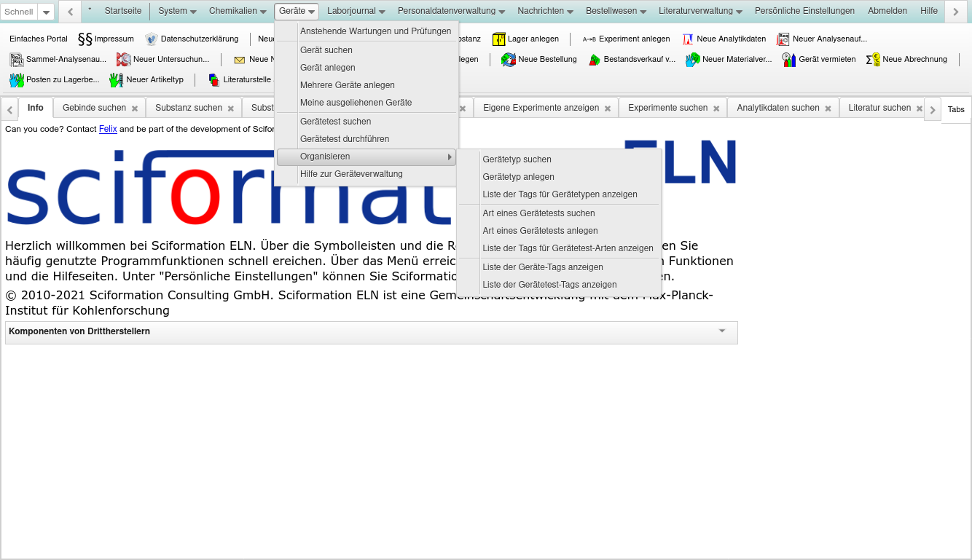Viewport: 972px width, 560px height.
Task: Expand the Chemikalien menu
Action: pyautogui.click(x=238, y=11)
